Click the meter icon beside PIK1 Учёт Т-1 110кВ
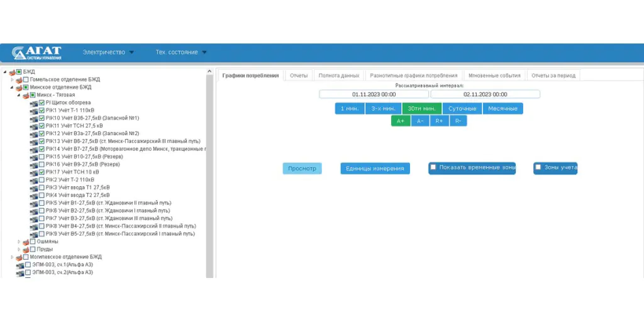The width and height of the screenshot is (644, 322). click(x=33, y=110)
